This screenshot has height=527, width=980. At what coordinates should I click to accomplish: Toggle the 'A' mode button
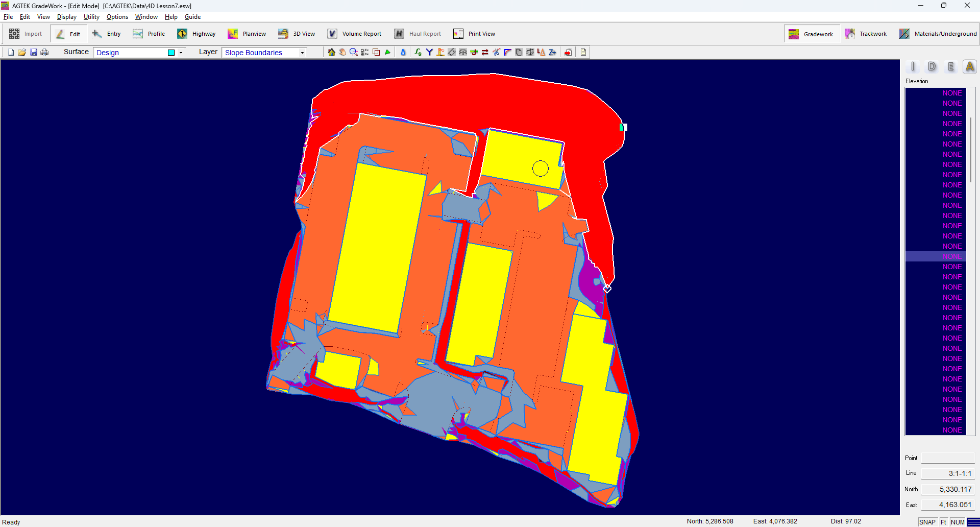tap(969, 66)
